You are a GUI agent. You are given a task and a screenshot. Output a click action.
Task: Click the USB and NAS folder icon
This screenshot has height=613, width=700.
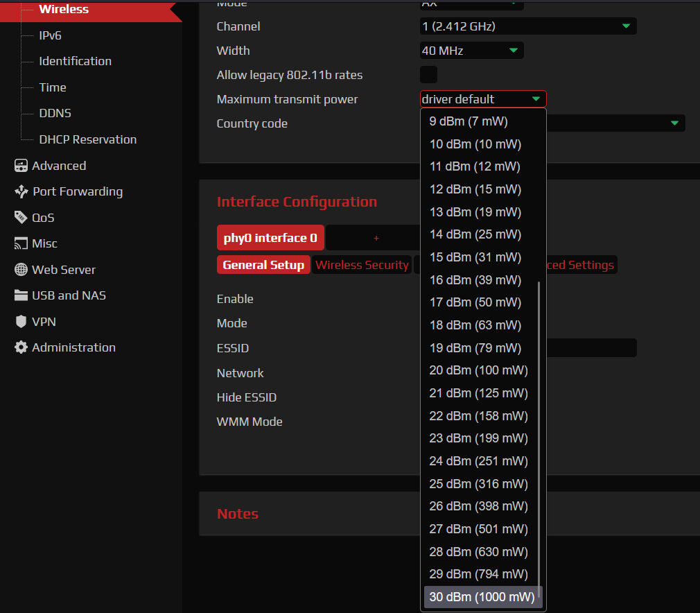click(21, 295)
